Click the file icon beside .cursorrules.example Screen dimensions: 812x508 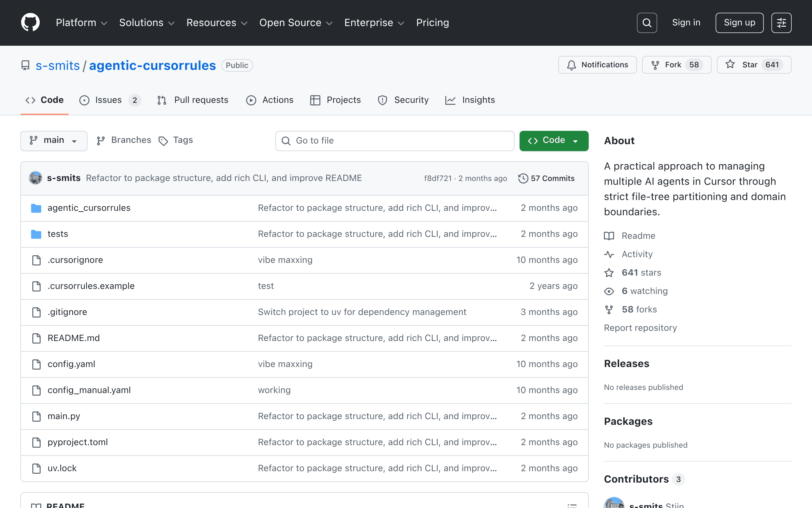36,286
